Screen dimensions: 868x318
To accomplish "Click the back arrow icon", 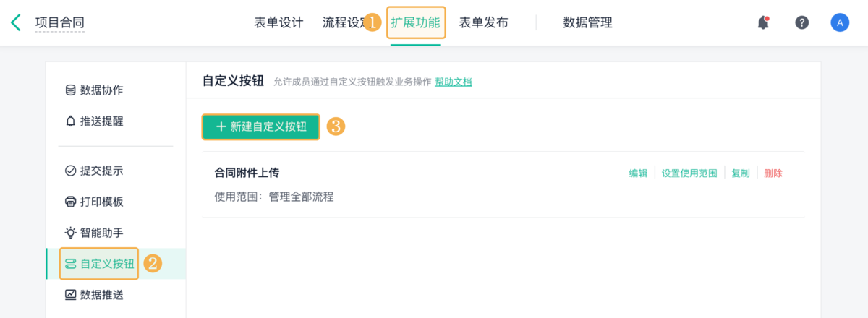I will 16,22.
